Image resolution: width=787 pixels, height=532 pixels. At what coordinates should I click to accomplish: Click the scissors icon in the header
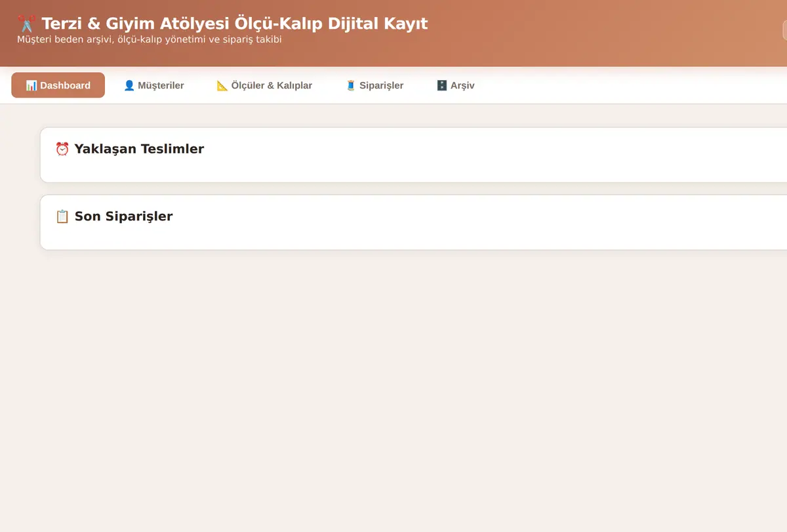pyautogui.click(x=27, y=24)
